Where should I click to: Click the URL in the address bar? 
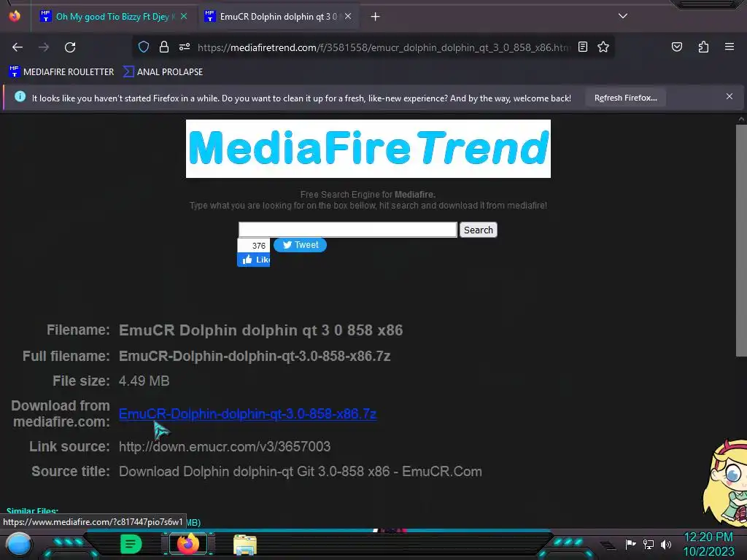(x=384, y=47)
